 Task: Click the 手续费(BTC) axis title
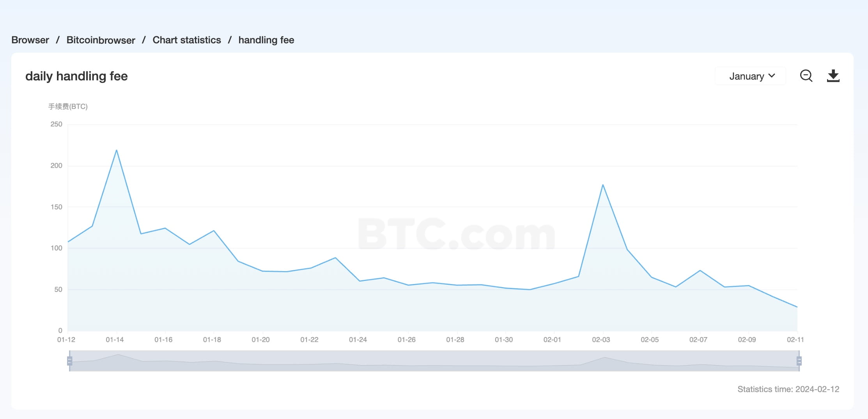tap(68, 107)
